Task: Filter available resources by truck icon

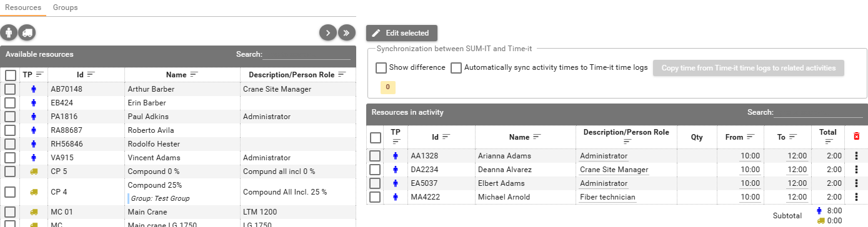Action: click(26, 32)
